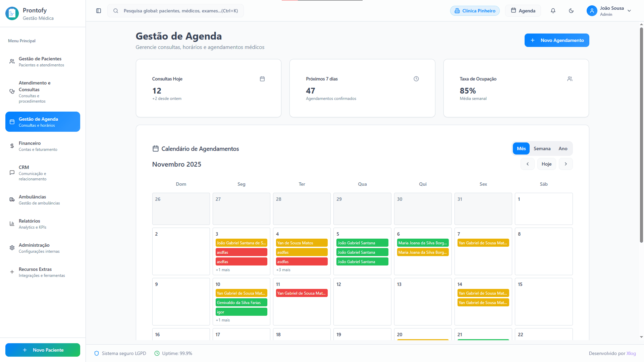Go to next month with right chevron
644x362 pixels.
[566, 164]
